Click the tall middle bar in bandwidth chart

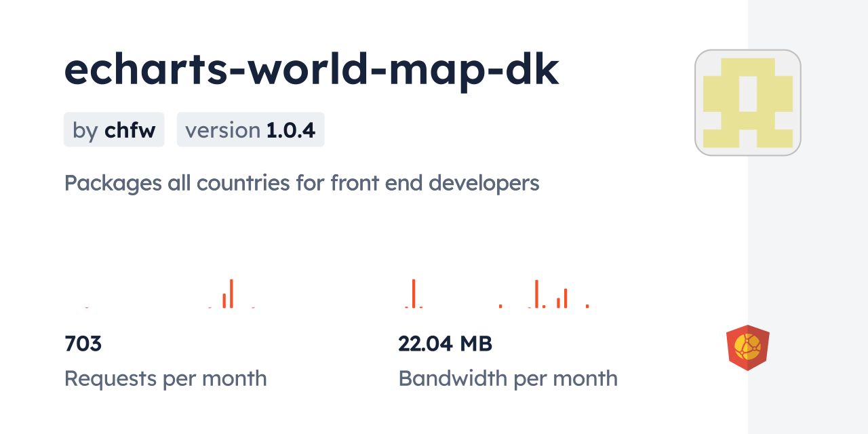click(x=536, y=294)
